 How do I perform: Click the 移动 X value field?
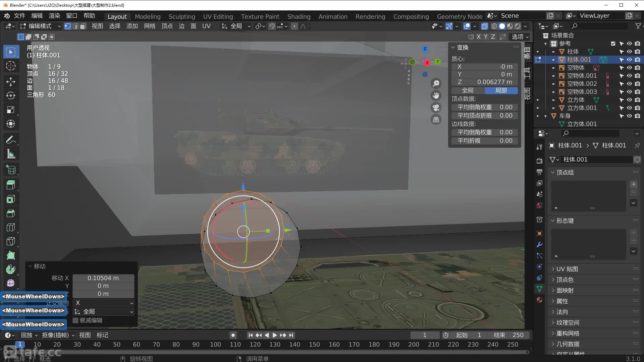[x=103, y=278]
